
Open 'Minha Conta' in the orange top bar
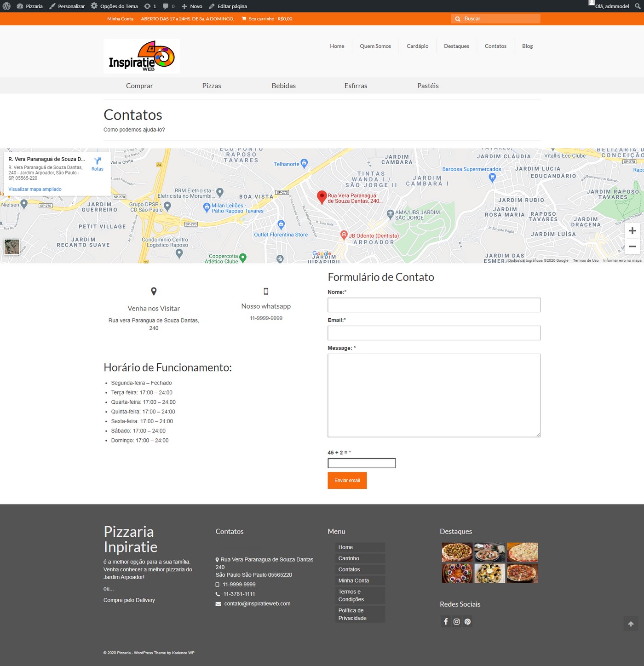[x=121, y=19]
